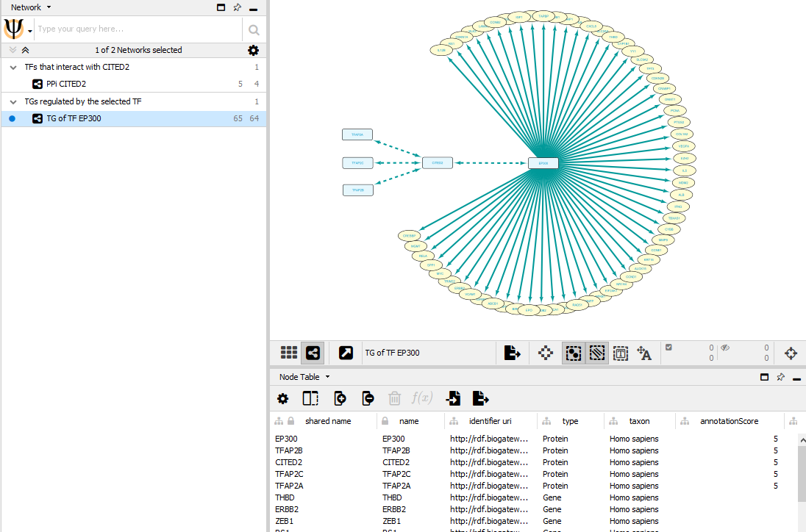Open Network panel gear options

(254, 50)
